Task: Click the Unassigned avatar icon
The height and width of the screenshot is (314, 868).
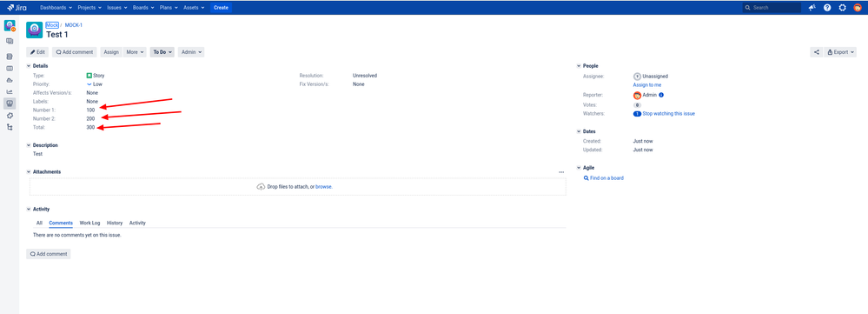Action: point(637,76)
